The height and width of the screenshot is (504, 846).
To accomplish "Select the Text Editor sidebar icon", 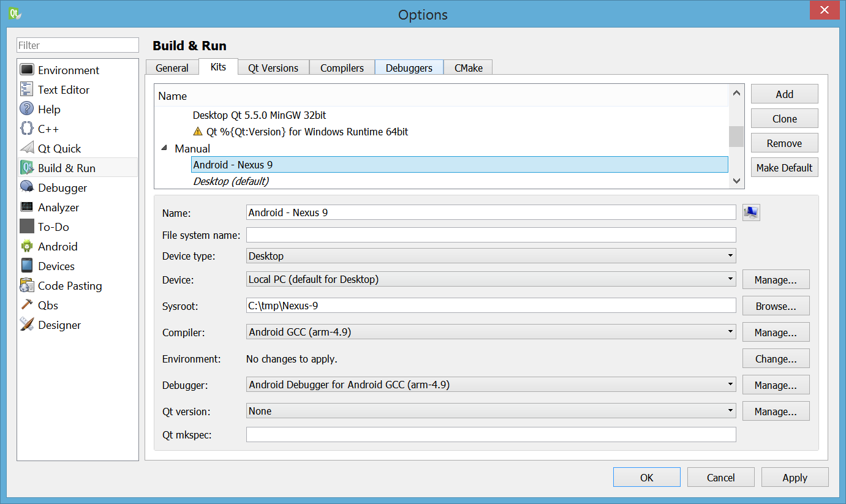I will pos(27,89).
